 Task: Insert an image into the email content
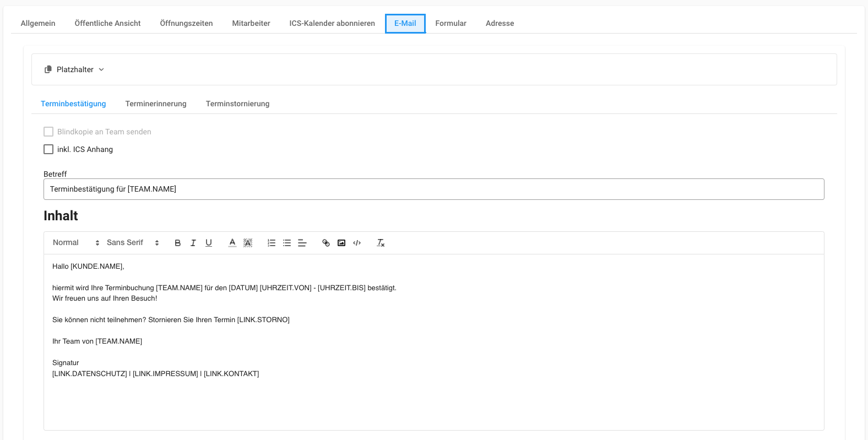(341, 243)
